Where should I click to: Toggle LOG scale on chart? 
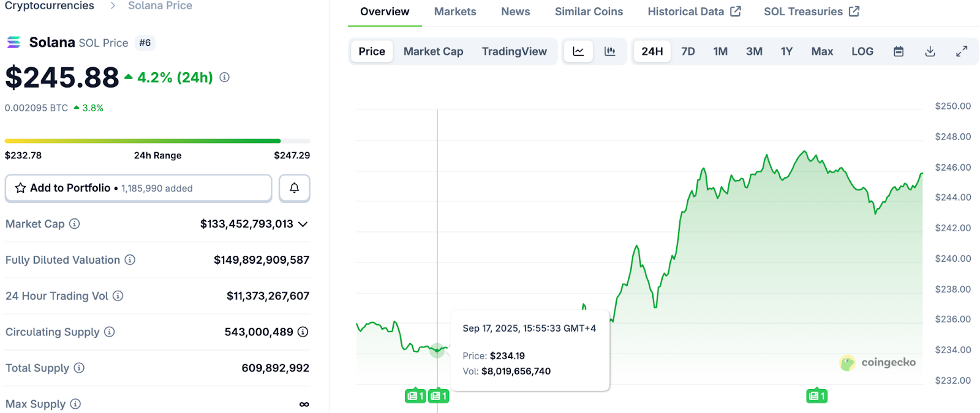click(862, 51)
